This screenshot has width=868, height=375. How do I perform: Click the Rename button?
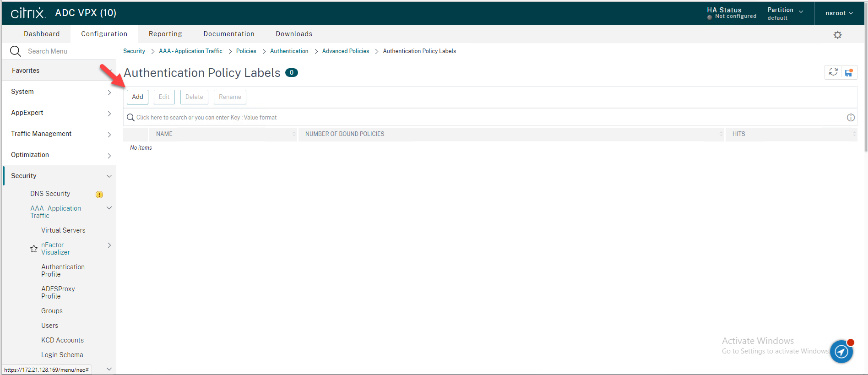point(230,97)
